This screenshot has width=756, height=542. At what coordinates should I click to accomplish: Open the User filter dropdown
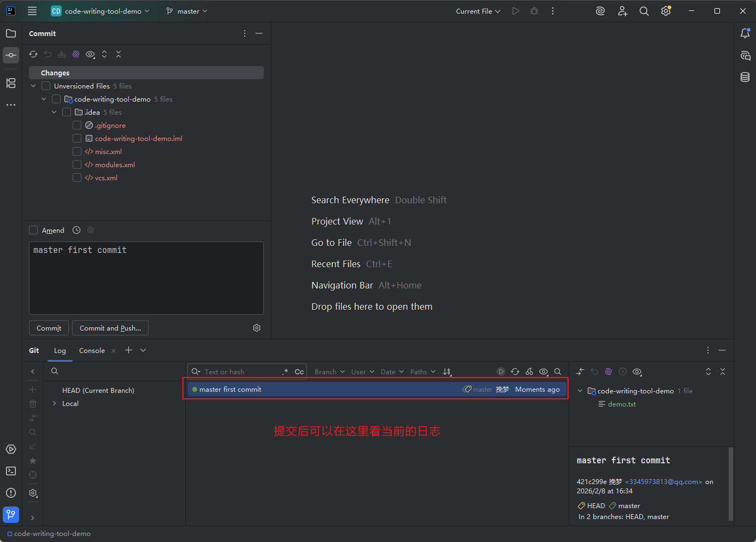tap(363, 372)
